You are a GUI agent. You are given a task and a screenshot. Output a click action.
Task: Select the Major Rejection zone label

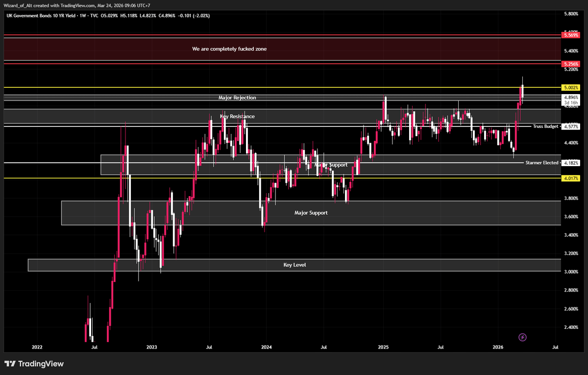tap(237, 98)
